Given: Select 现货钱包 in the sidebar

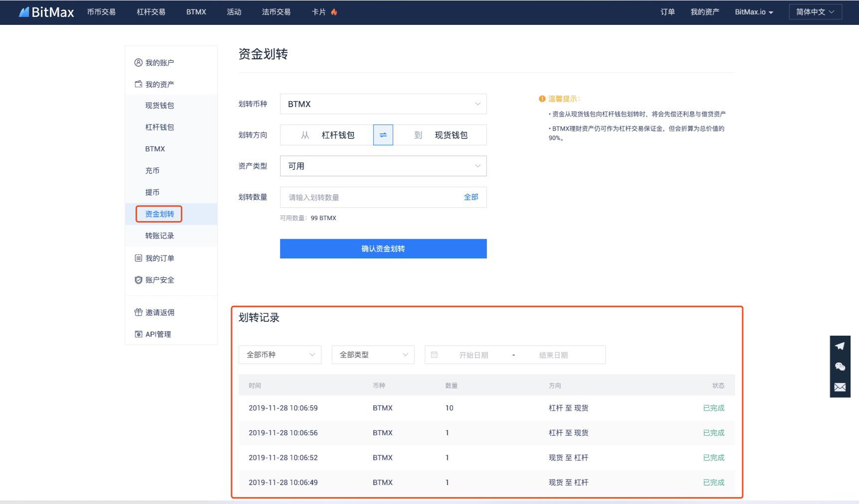Looking at the screenshot, I should [159, 105].
